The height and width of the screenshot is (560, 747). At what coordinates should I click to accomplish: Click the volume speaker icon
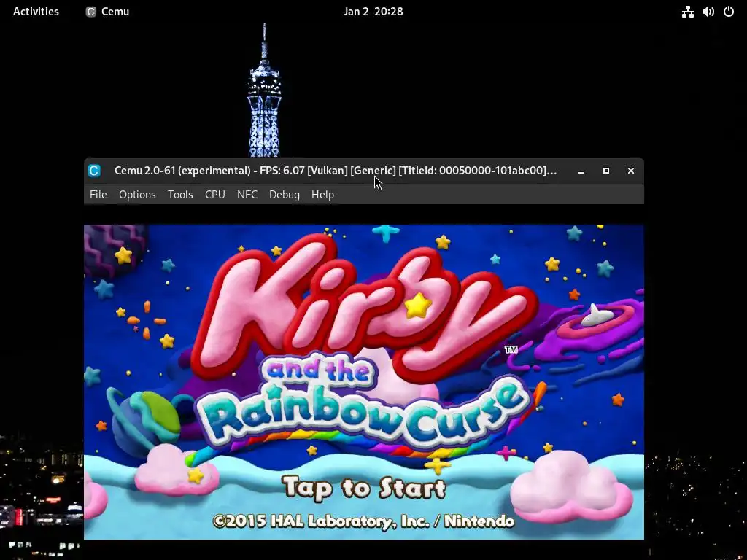click(x=708, y=12)
